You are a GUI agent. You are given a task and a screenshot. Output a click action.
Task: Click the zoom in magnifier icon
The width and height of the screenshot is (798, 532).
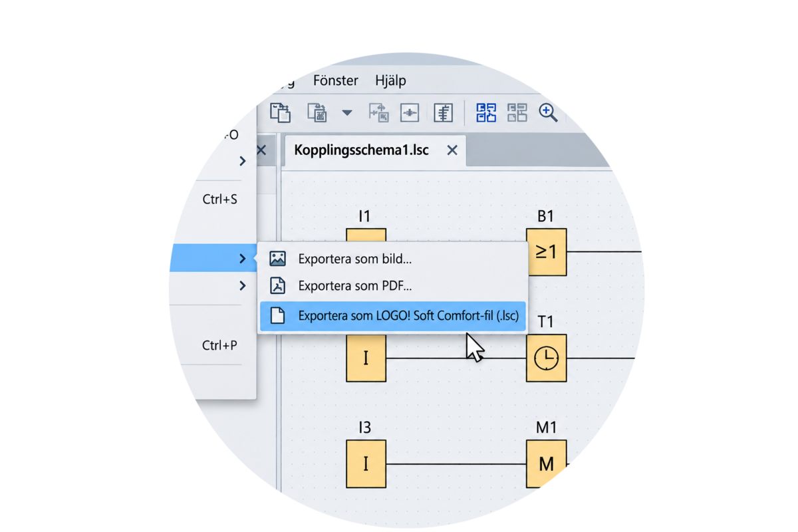[x=548, y=112]
